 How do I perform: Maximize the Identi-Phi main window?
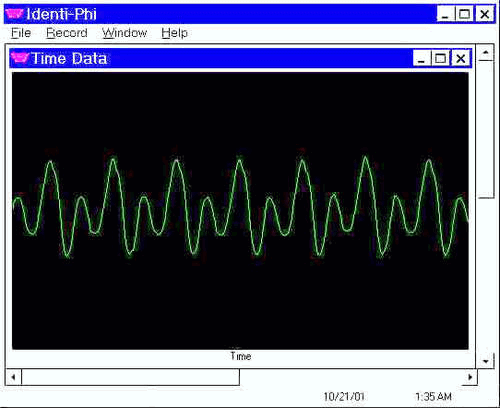pyautogui.click(x=464, y=14)
